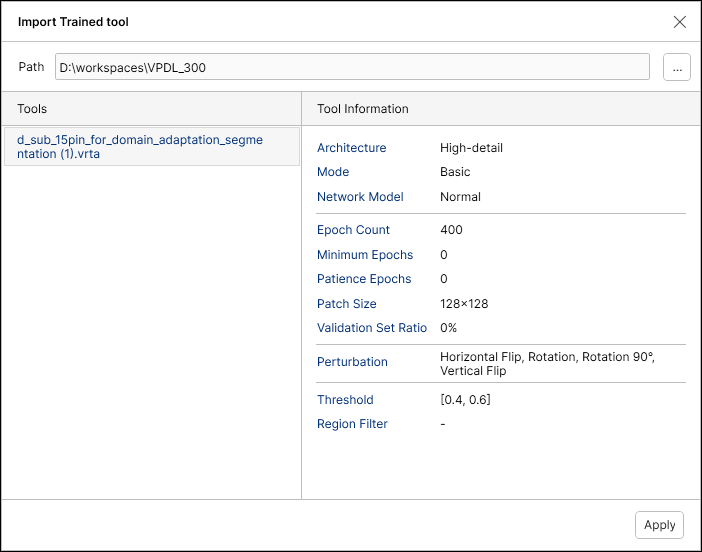The width and height of the screenshot is (702, 552).
Task: Click the Perturbation label
Action: pyautogui.click(x=352, y=362)
